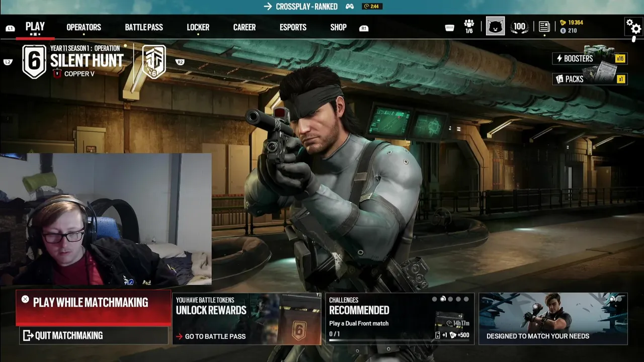Click Play While Matchmaking button
The image size is (644, 362).
click(94, 309)
